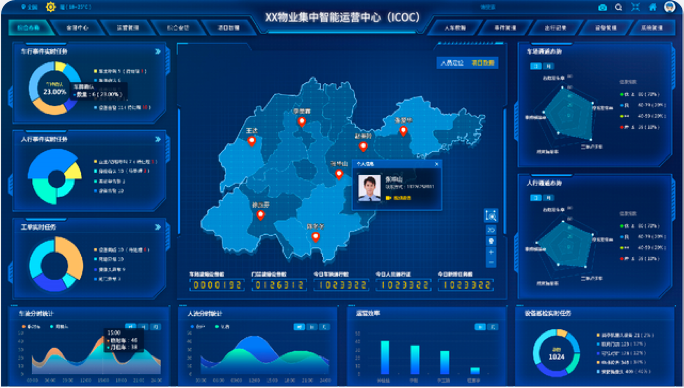
Task: Close the 个人信息 popup with the X
Action: (437, 164)
